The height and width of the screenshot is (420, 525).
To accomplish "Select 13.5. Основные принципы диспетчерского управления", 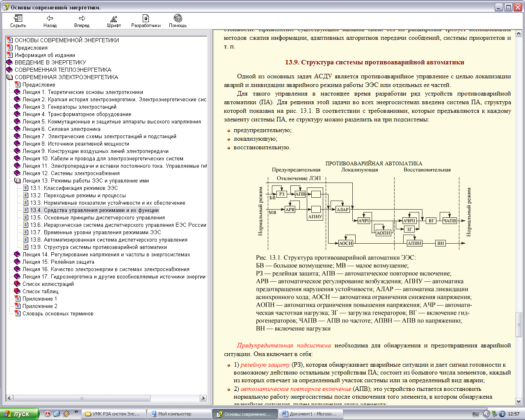I will click(98, 217).
